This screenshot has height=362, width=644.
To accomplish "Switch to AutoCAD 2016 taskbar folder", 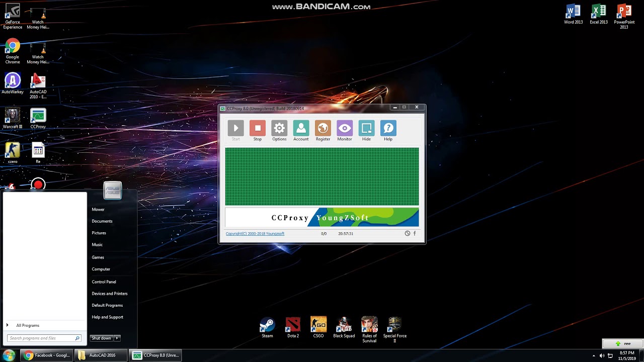I will pyautogui.click(x=101, y=355).
